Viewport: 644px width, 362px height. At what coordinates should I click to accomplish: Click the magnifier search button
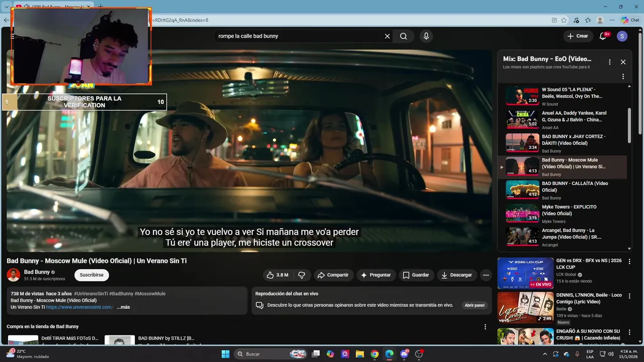(404, 36)
